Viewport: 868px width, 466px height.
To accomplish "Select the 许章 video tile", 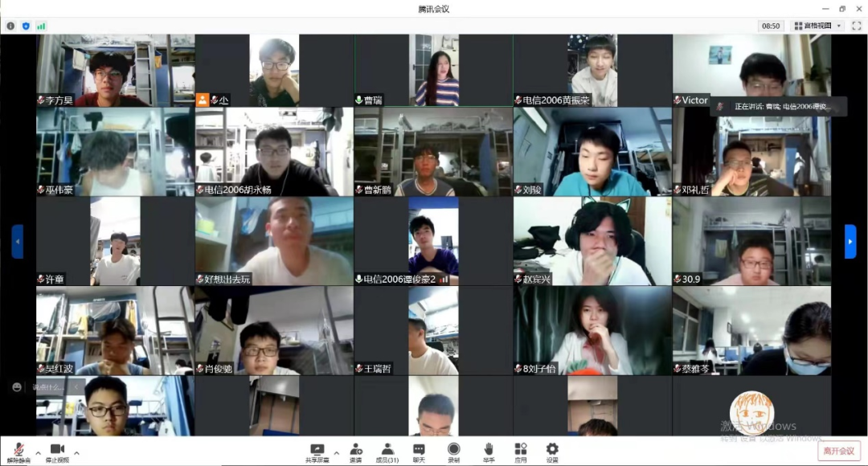I will [115, 241].
